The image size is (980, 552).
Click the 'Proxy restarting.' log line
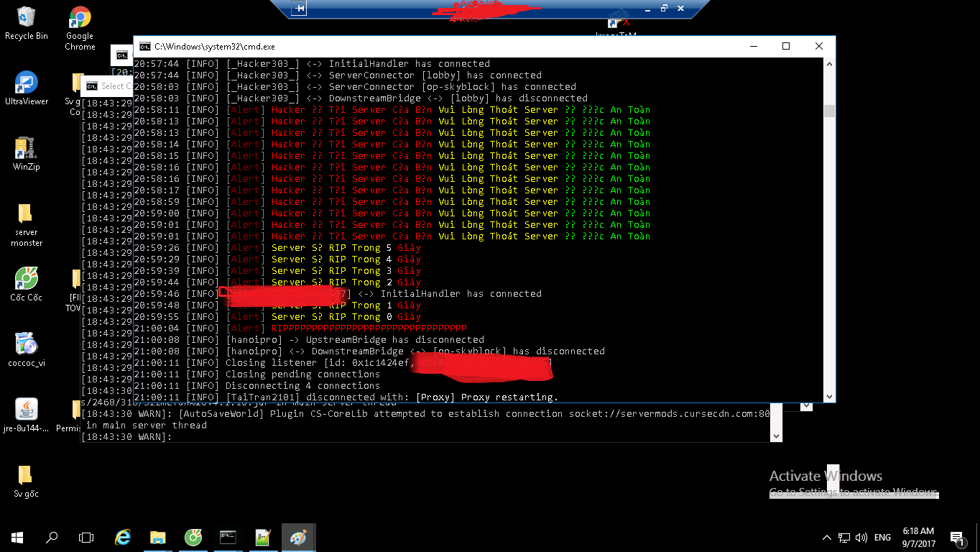point(346,397)
